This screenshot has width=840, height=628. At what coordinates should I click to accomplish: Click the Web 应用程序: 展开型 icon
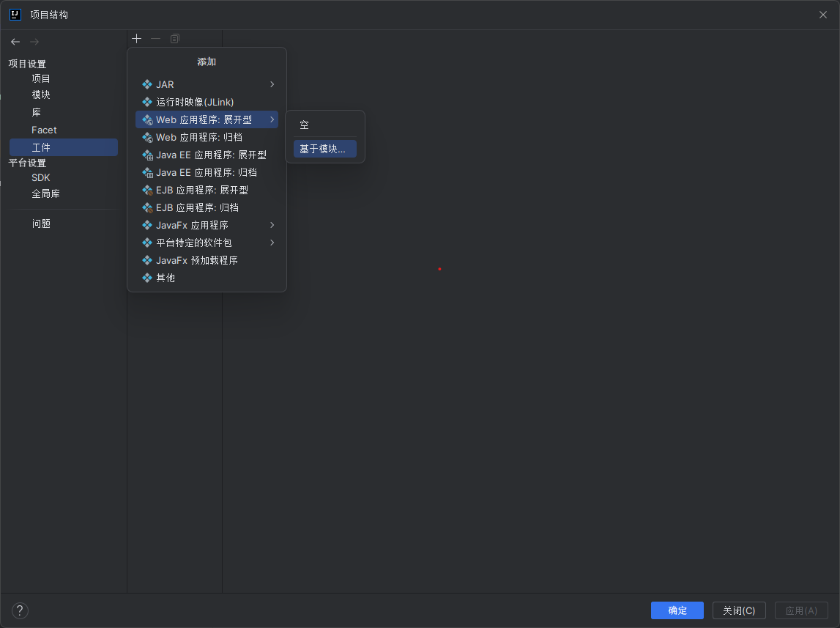147,119
